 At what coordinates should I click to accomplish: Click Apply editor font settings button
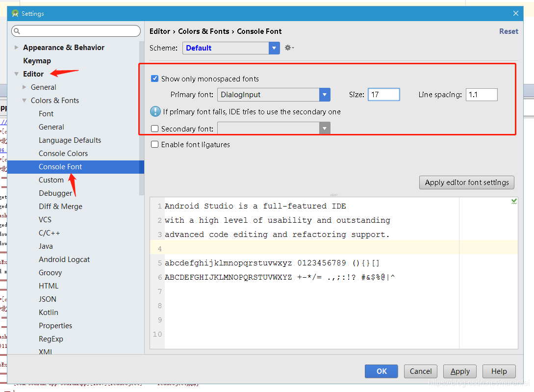point(466,183)
